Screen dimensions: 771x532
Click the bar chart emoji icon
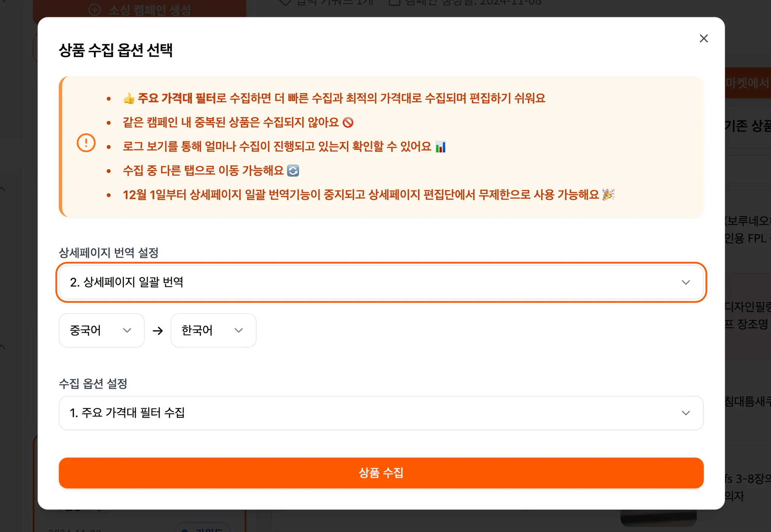440,146
